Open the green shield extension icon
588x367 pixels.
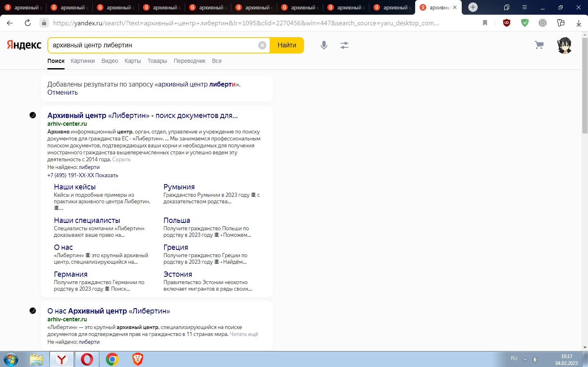(525, 23)
